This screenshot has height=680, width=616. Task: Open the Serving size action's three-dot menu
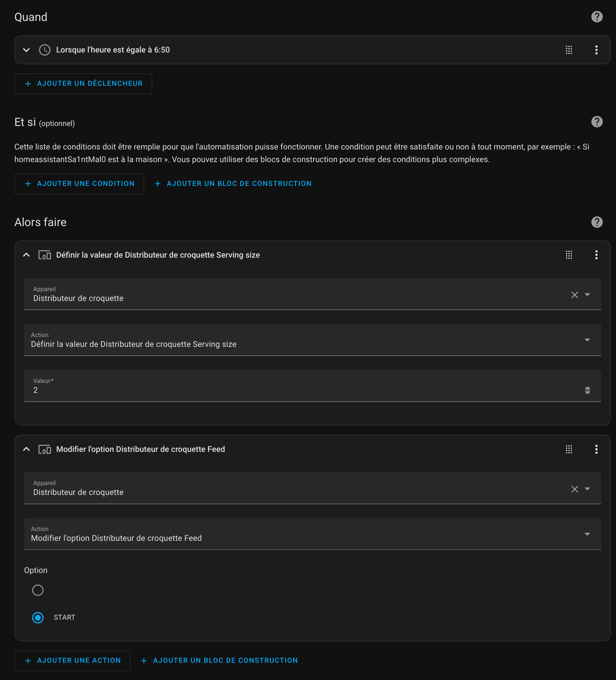[x=596, y=255]
